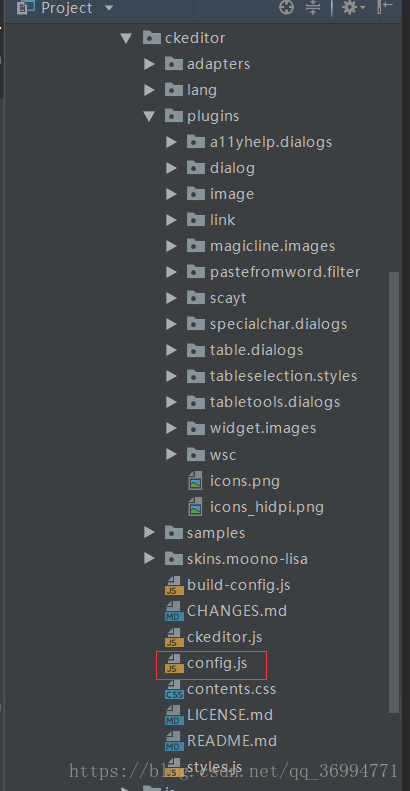Select the README.md file name
Image resolution: width=410 pixels, height=791 pixels.
231,741
